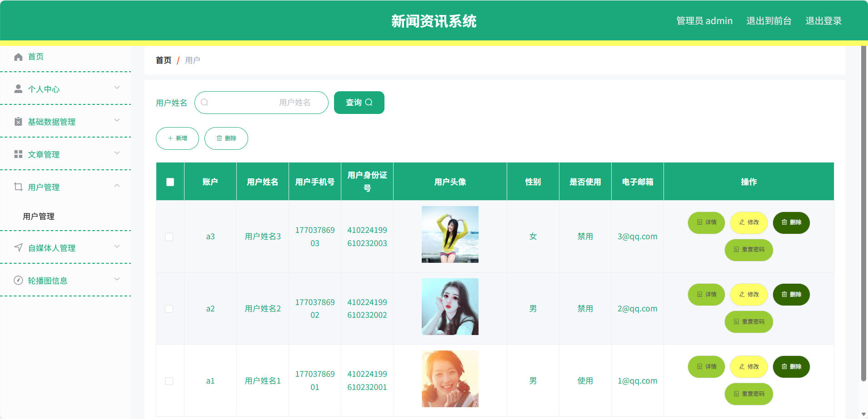Click the 用户姓名1 name cell
Viewport: 868px width, 419px height.
tap(263, 381)
